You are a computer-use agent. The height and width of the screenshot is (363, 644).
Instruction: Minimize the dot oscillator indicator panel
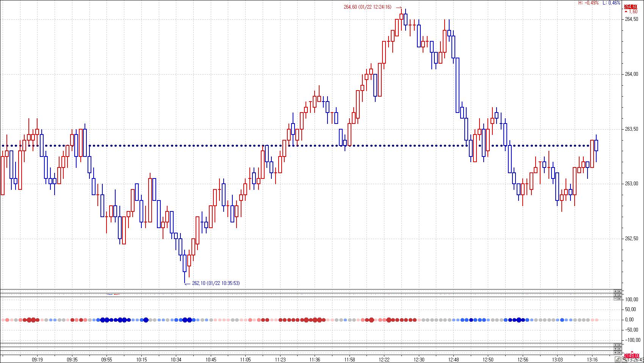(x=615, y=299)
